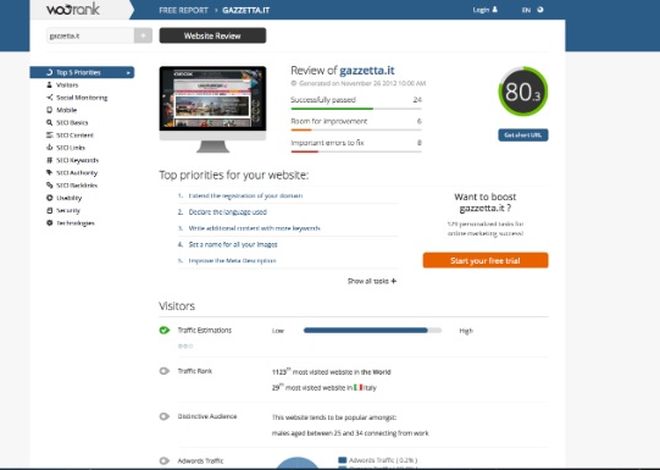Click GAZZETTA.IT breadcrumb
The width and height of the screenshot is (660, 470).
(246, 10)
